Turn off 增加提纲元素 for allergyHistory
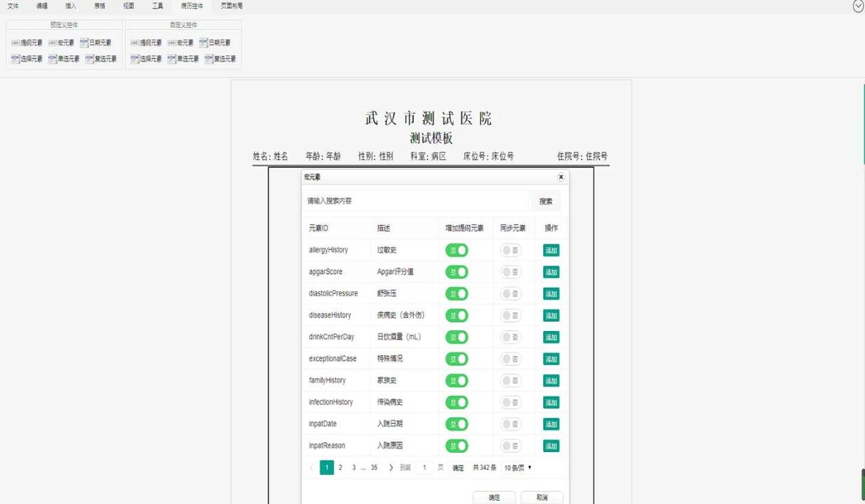 tap(456, 250)
